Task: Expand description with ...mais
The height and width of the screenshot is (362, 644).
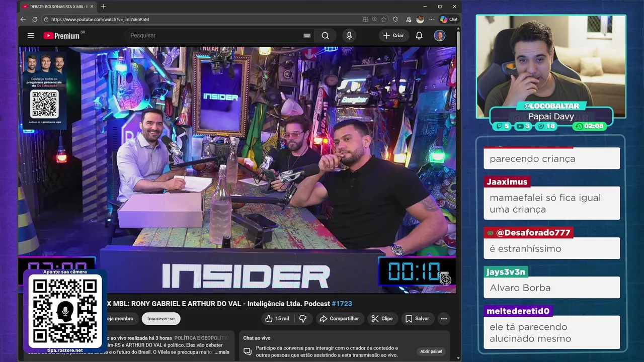Action: tap(221, 352)
